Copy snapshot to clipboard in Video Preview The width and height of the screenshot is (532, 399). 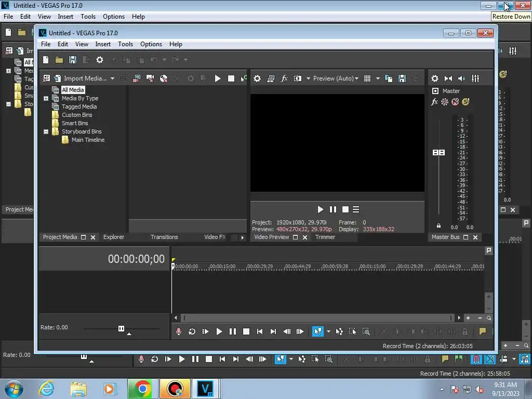pos(389,78)
